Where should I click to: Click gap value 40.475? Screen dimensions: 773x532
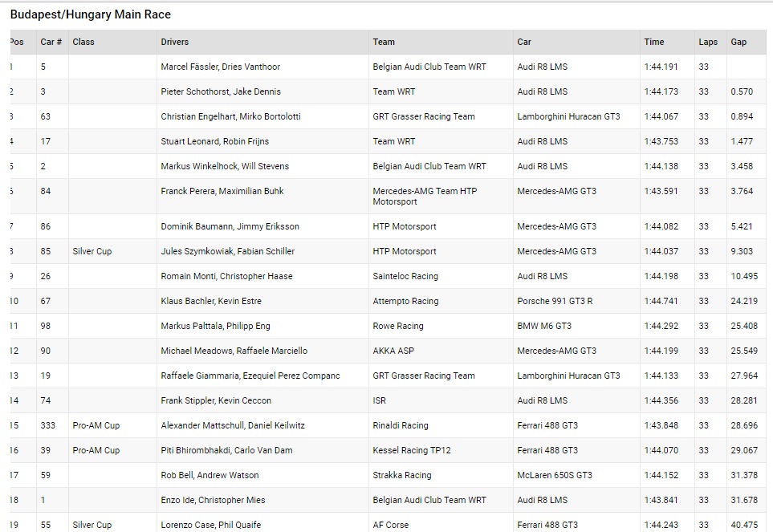(744, 525)
